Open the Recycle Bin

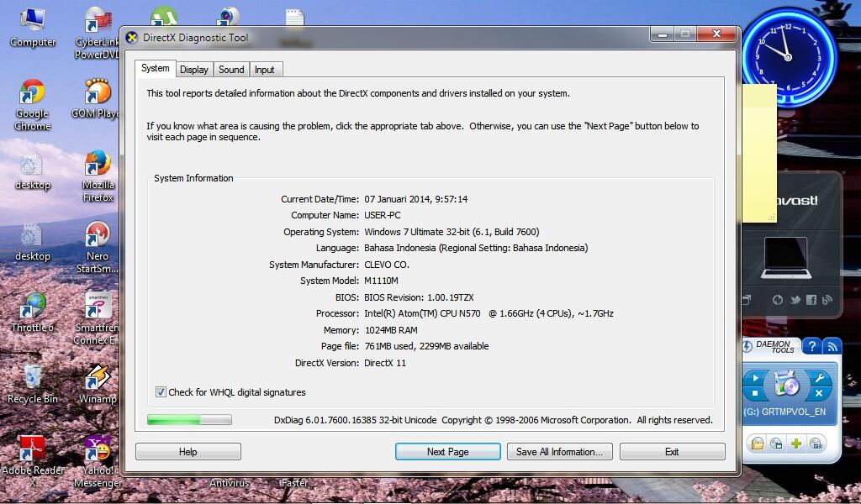pos(33,384)
